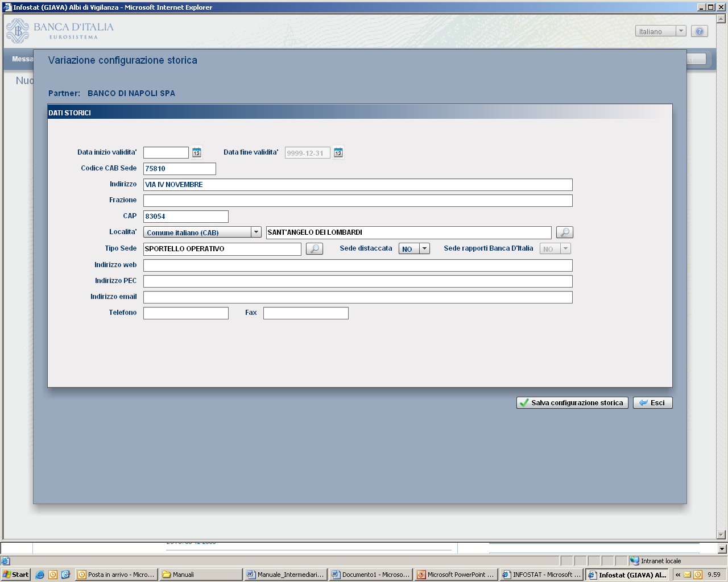Switch to INFOSTAT taskbar window
Viewport: 728px width, 582px height.
tap(541, 575)
